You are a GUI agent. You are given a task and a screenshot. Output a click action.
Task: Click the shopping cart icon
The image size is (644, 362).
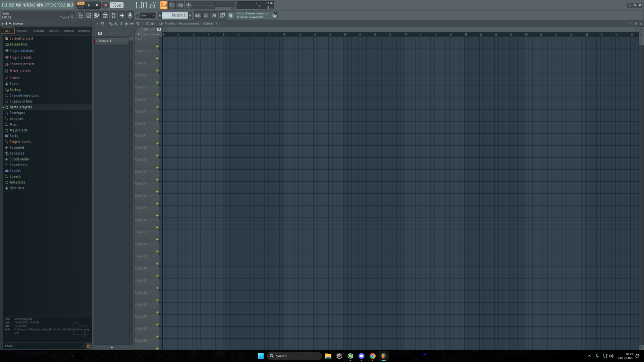[230, 15]
